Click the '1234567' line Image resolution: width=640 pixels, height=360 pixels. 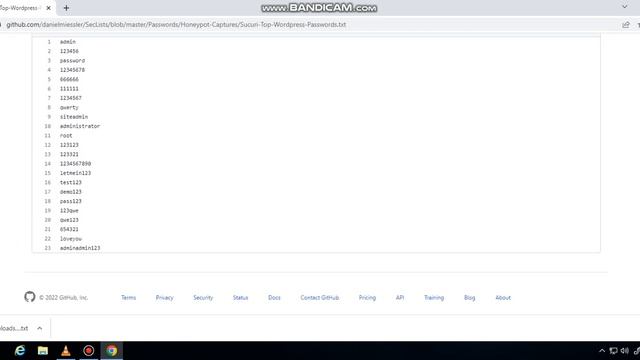71,98
